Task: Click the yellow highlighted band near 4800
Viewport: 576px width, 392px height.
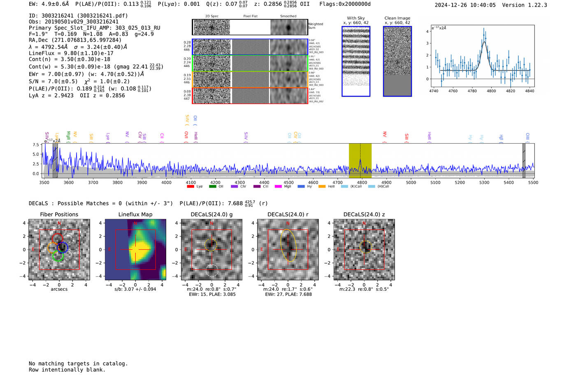Action: [x=360, y=161]
